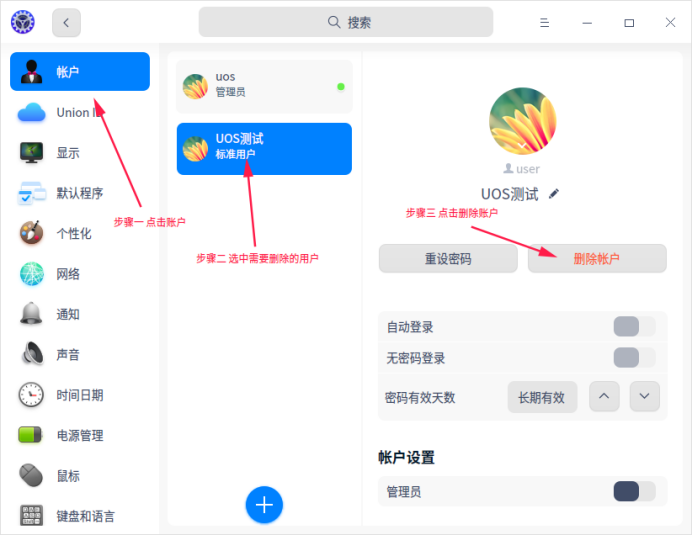Click avatar of uos administrator account
The width and height of the screenshot is (692, 535).
[x=195, y=86]
